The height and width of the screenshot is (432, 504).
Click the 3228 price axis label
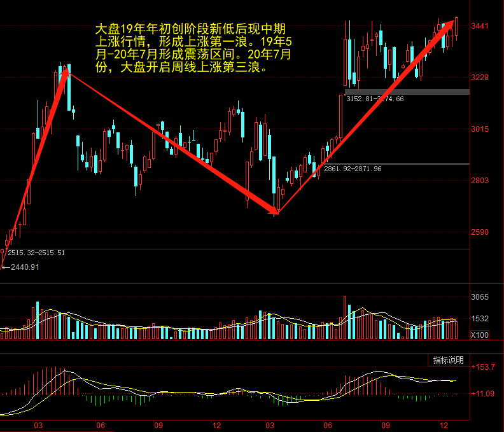(480, 78)
